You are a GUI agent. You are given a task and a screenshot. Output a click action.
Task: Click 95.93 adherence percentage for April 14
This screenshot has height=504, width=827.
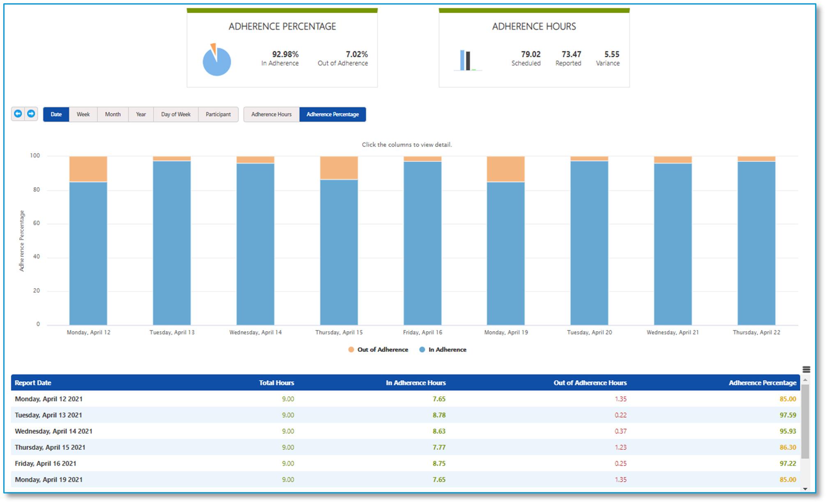pyautogui.click(x=788, y=431)
